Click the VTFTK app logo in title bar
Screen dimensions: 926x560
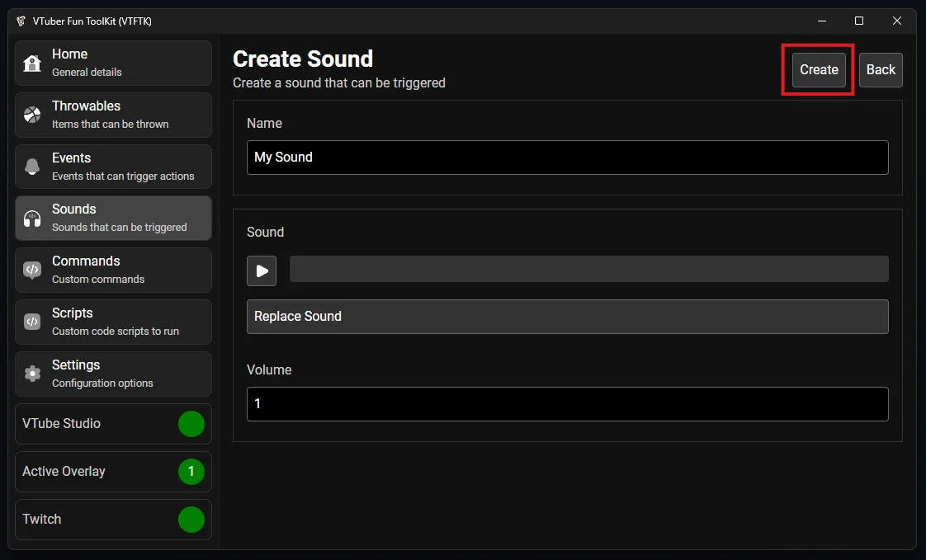[21, 21]
